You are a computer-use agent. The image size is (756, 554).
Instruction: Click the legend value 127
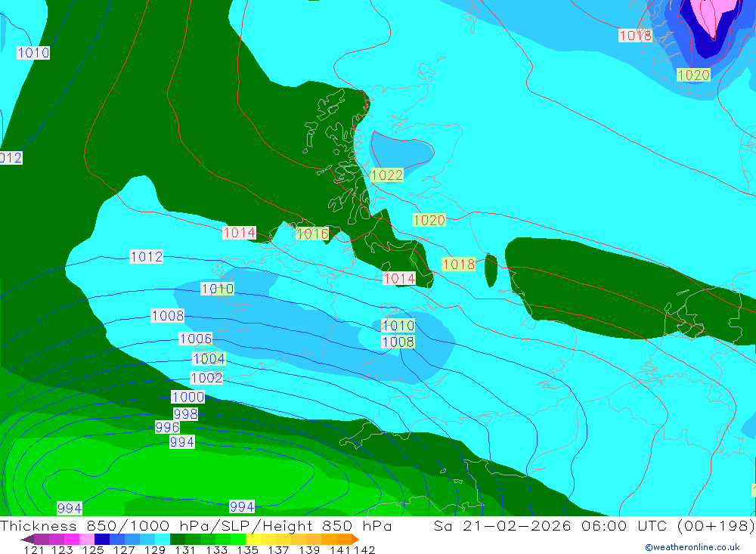click(124, 549)
